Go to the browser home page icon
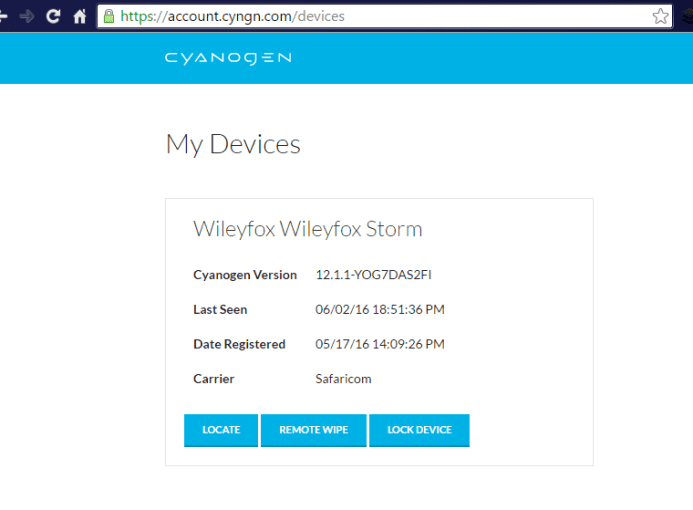This screenshot has width=693, height=510. tap(80, 16)
